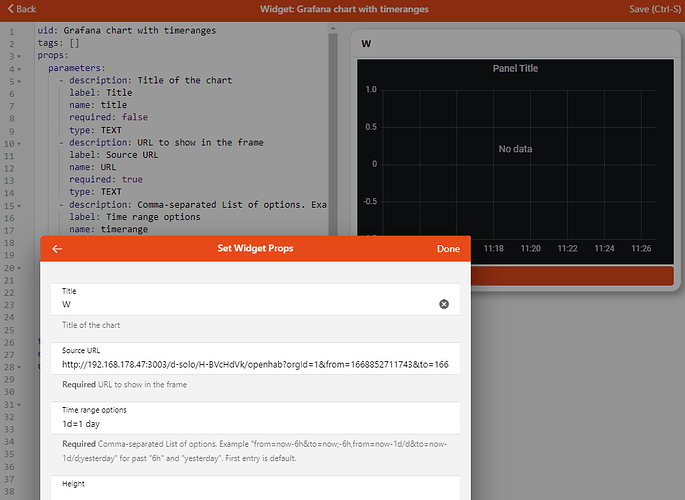The image size is (685, 500).
Task: Collapse code fold at line 20
Action: (x=19, y=268)
